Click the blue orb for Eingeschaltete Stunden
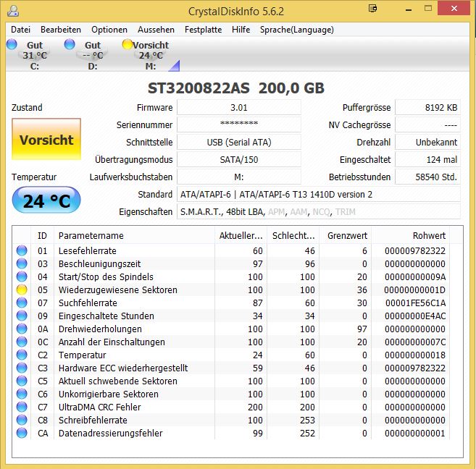This screenshot has height=469, width=476. (x=22, y=316)
